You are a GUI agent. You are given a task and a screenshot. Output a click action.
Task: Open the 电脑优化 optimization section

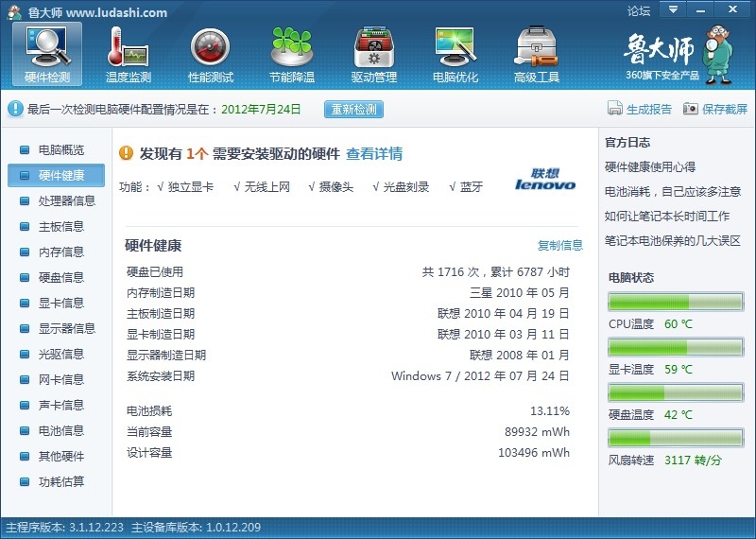click(x=455, y=55)
